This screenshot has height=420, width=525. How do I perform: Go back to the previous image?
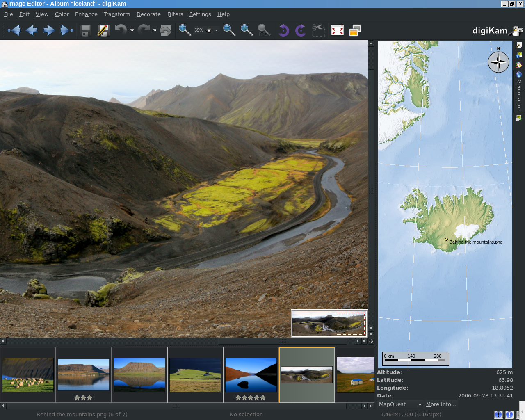[32, 30]
